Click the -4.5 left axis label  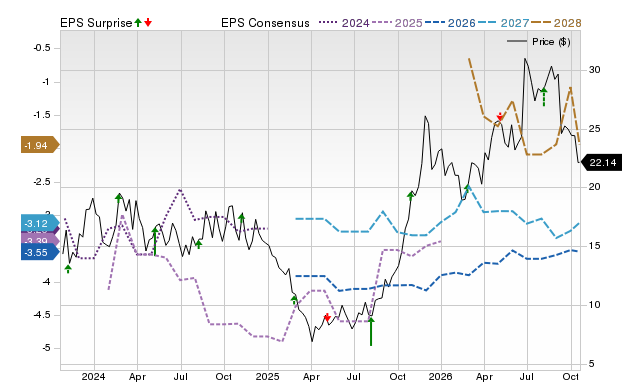point(42,315)
